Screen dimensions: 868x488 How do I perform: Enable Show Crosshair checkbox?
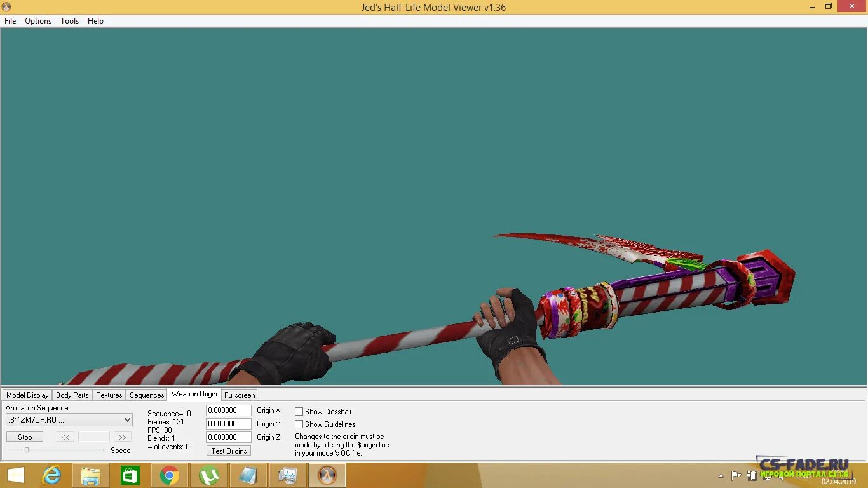click(299, 412)
